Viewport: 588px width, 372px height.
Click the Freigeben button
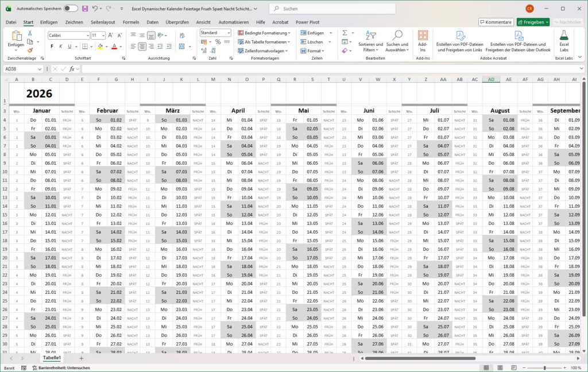click(533, 22)
